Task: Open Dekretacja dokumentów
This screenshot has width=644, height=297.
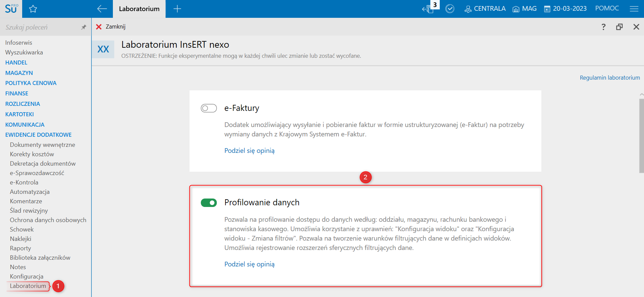Action: (43, 164)
